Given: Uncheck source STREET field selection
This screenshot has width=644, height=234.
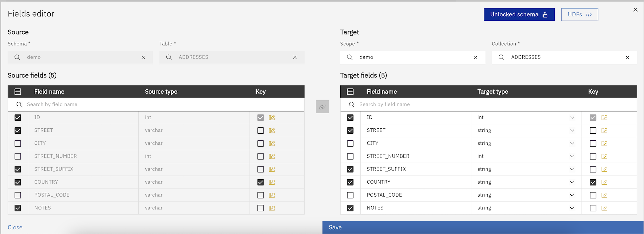Looking at the screenshot, I should coord(18,130).
